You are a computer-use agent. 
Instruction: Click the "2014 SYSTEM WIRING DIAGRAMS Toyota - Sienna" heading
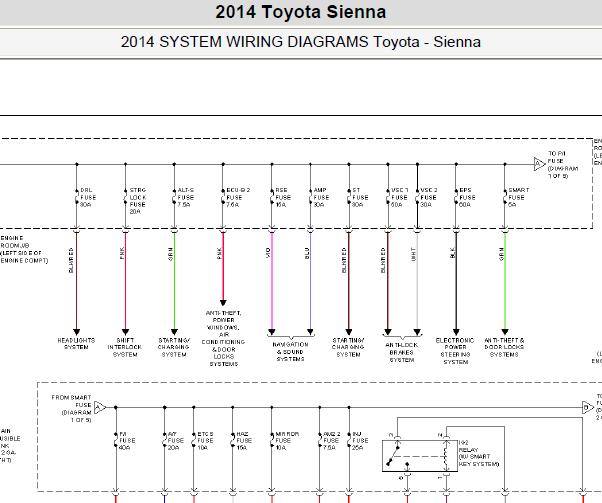pos(301,41)
